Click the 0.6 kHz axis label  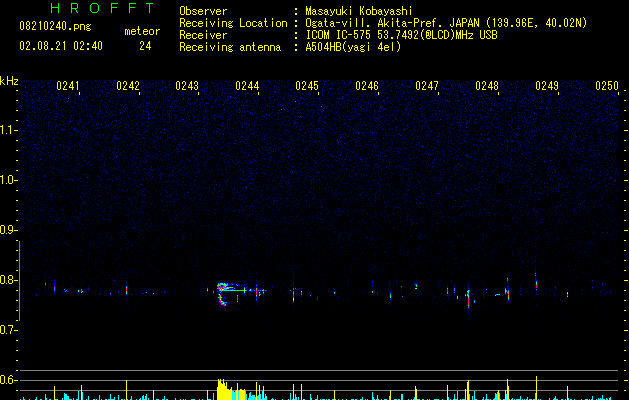[x=8, y=380]
